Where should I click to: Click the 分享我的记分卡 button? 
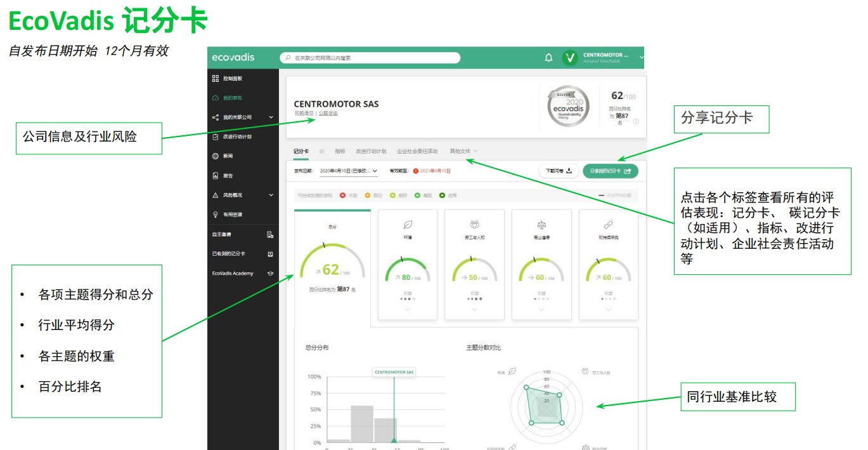[610, 171]
